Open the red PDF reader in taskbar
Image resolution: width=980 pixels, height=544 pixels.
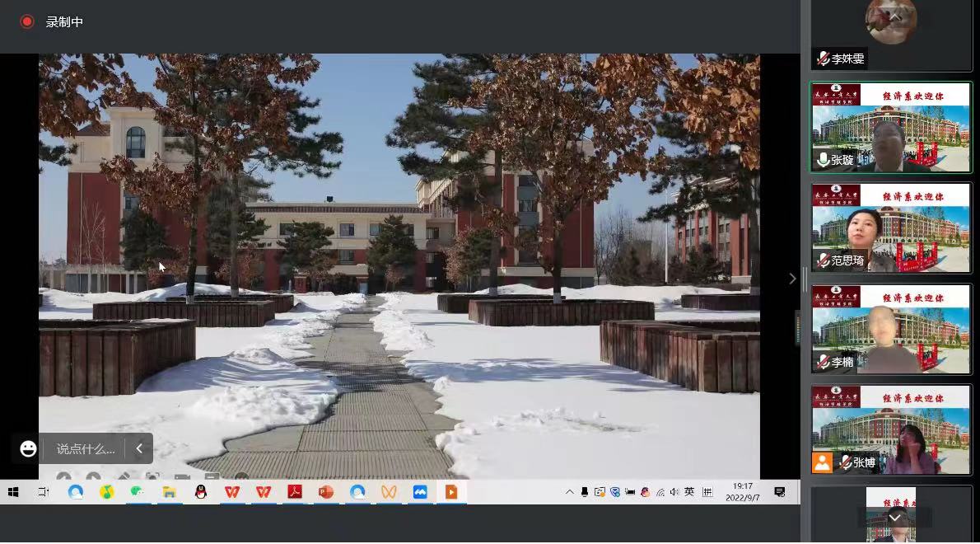294,492
